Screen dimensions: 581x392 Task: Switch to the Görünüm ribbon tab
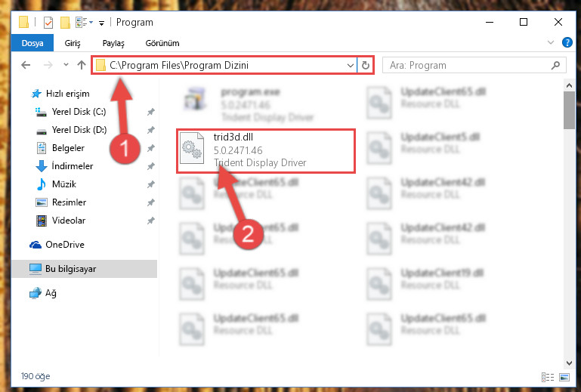162,43
